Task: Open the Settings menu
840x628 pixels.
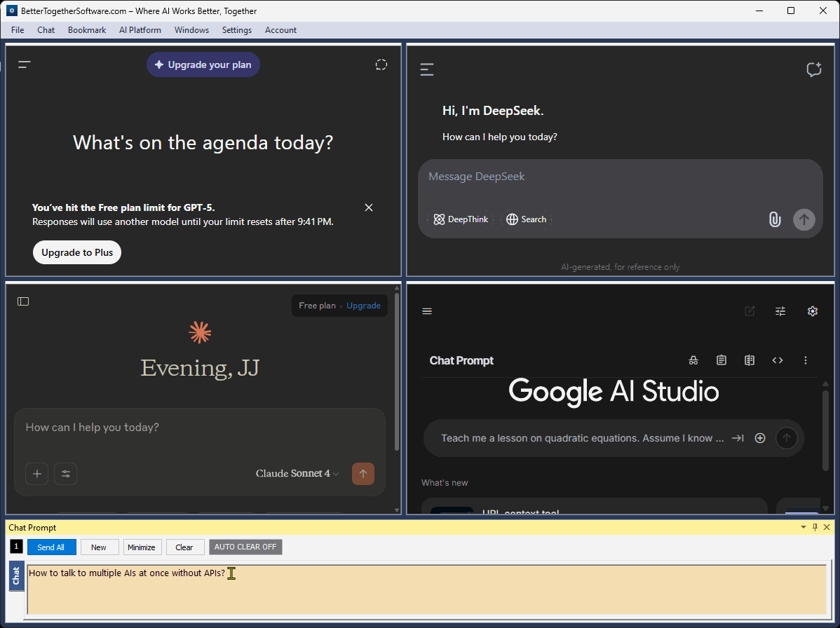Action: click(237, 30)
